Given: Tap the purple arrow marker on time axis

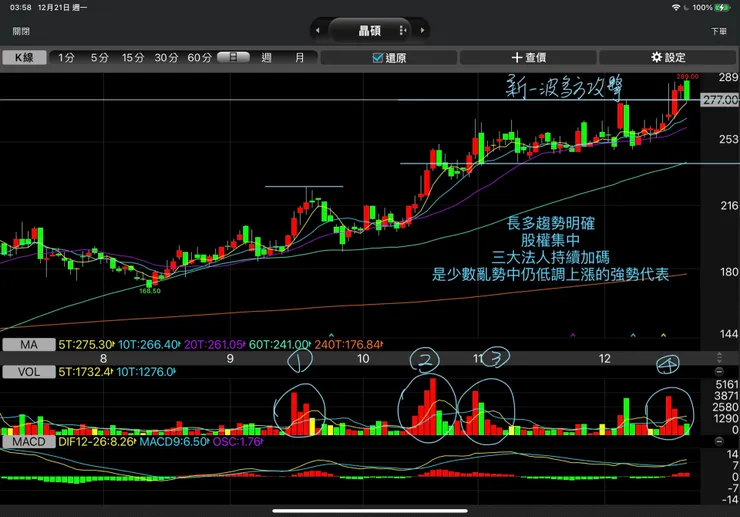Looking at the screenshot, I should coord(573,335).
